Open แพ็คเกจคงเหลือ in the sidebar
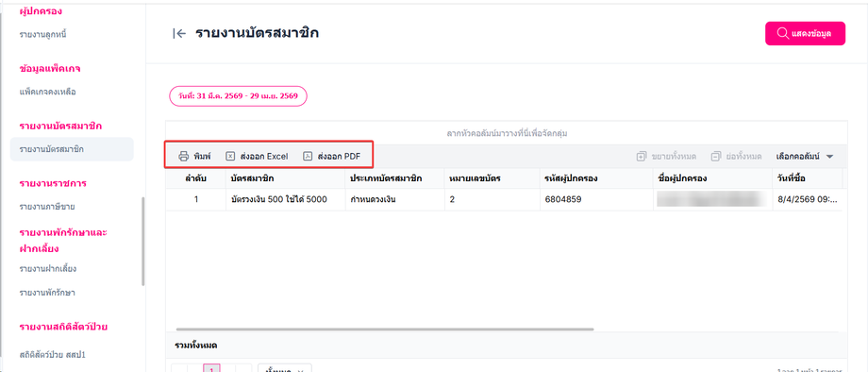868x372 pixels. click(47, 92)
